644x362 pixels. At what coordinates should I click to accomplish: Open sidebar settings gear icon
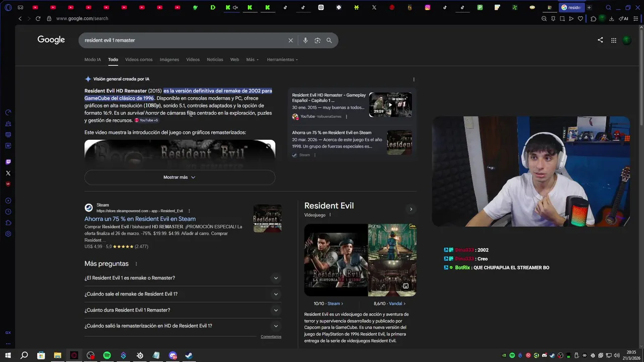click(8, 234)
